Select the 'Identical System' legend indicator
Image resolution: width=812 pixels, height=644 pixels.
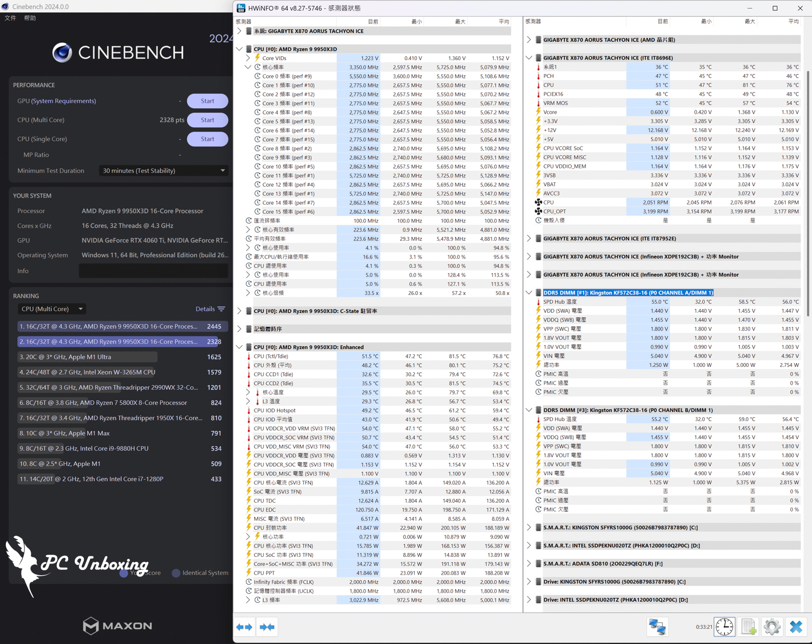[x=176, y=573]
